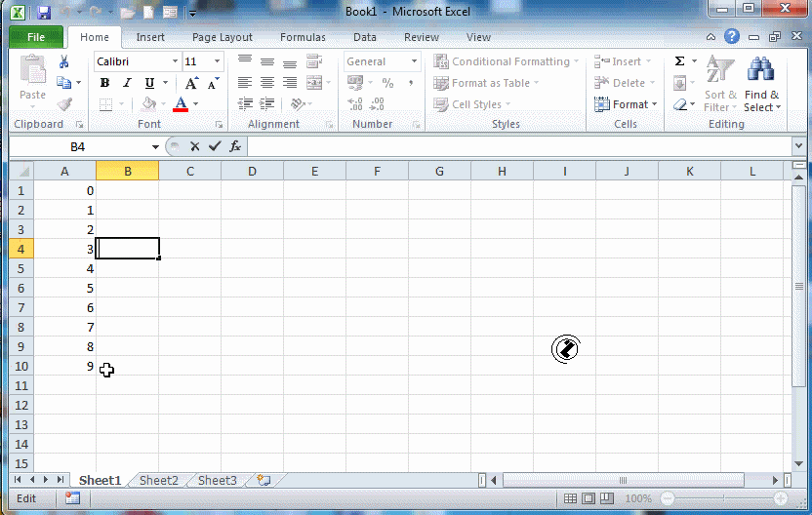Open Find & Select binoculars

761,84
